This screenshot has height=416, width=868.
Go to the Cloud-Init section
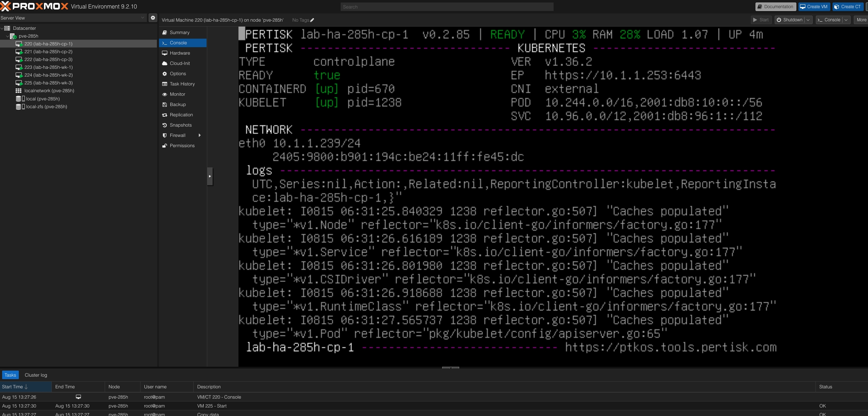pyautogui.click(x=183, y=63)
